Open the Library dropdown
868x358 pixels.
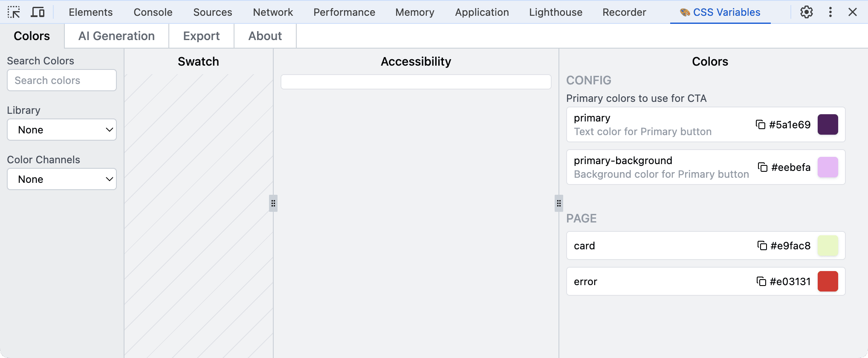tap(62, 130)
